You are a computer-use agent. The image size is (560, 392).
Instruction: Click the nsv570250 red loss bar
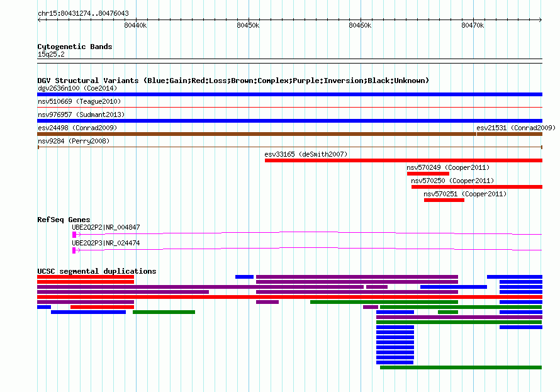477,187
